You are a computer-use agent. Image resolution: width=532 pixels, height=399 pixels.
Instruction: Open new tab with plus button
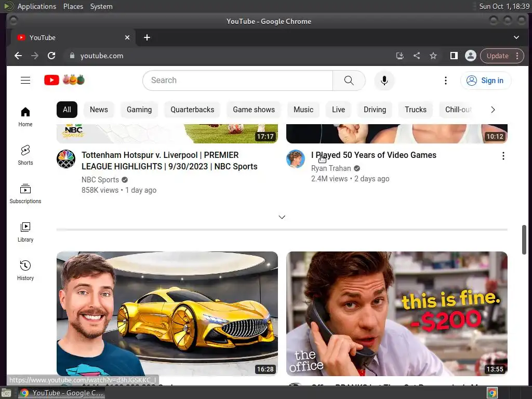point(147,37)
